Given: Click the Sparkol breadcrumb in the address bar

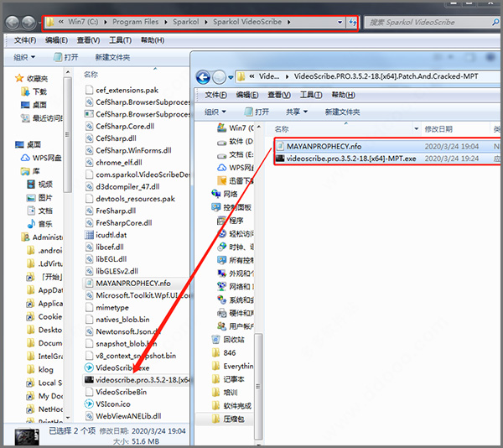Looking at the screenshot, I should 186,22.
